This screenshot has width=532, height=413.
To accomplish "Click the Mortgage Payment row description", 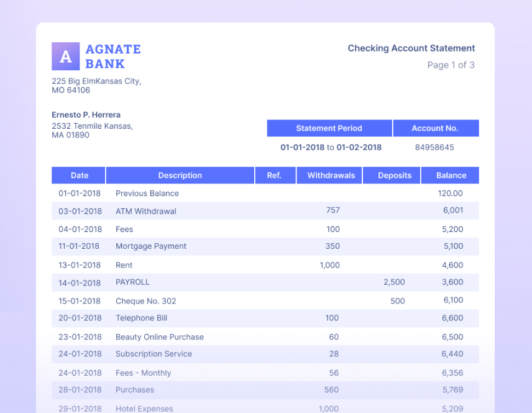I will (x=151, y=246).
